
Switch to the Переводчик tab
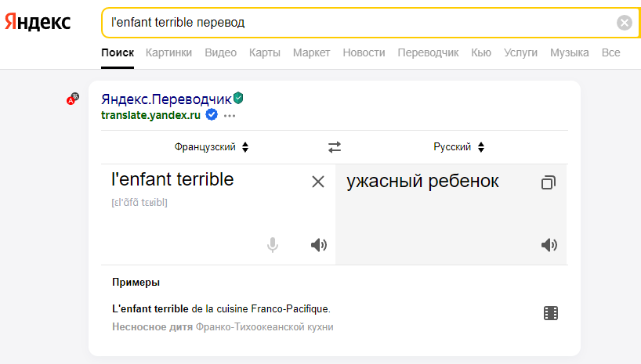pyautogui.click(x=428, y=52)
